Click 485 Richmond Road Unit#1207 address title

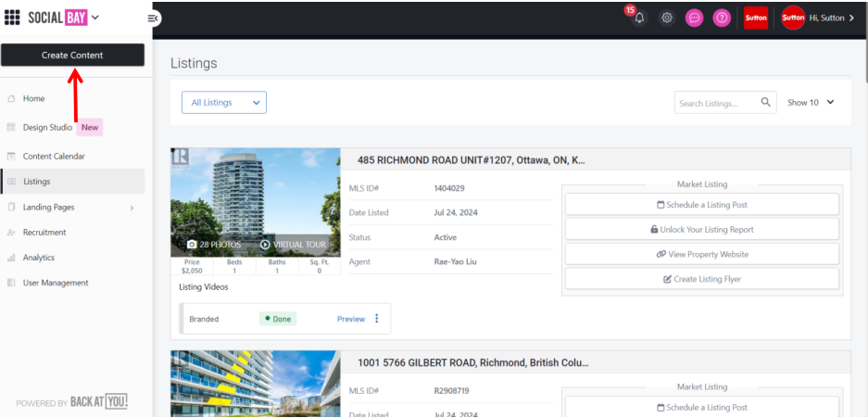472,160
